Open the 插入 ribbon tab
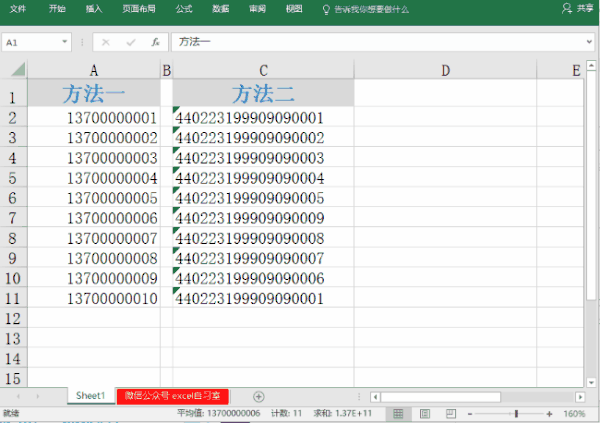 94,9
